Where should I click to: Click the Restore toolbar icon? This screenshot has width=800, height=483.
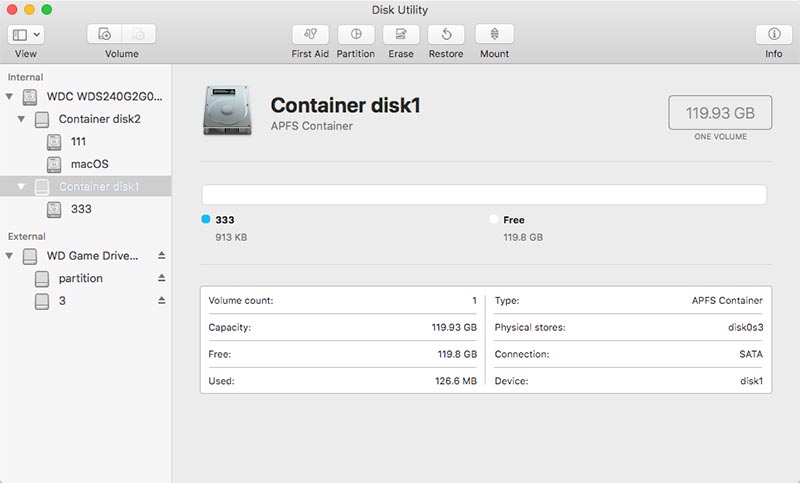point(446,34)
